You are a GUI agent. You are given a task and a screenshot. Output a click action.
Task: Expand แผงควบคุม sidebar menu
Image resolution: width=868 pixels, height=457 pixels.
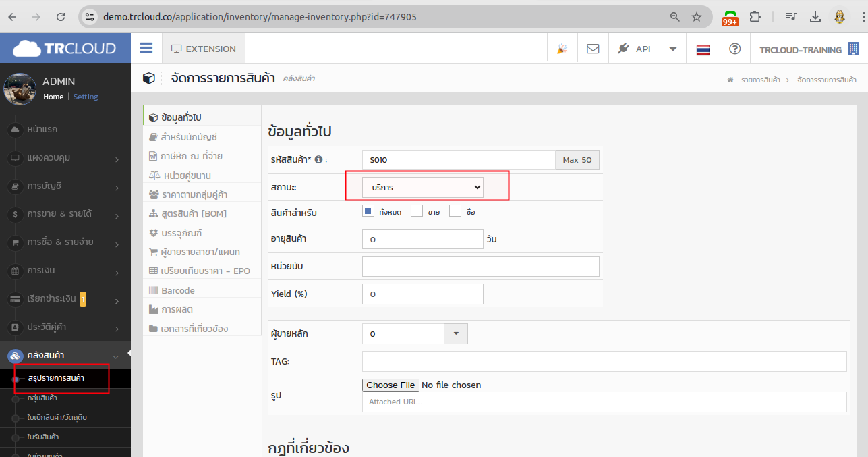(65, 158)
